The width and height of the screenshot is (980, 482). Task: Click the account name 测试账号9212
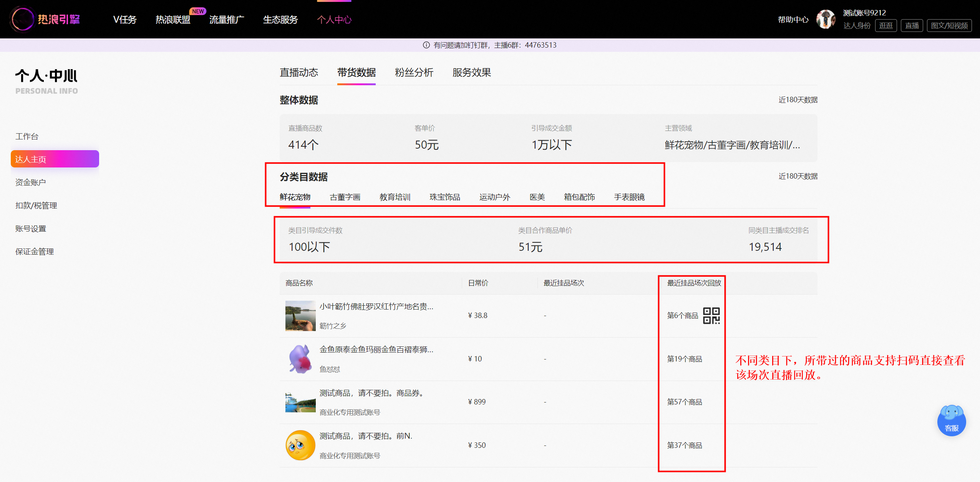click(864, 13)
